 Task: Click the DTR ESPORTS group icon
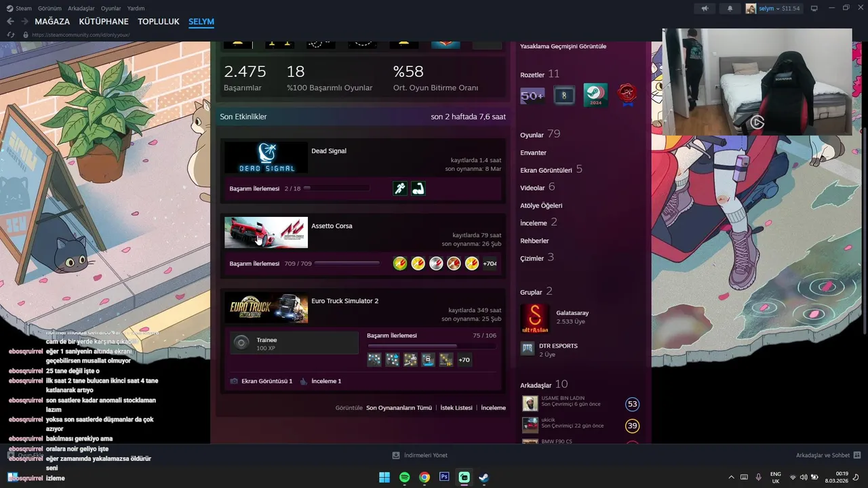coord(528,348)
